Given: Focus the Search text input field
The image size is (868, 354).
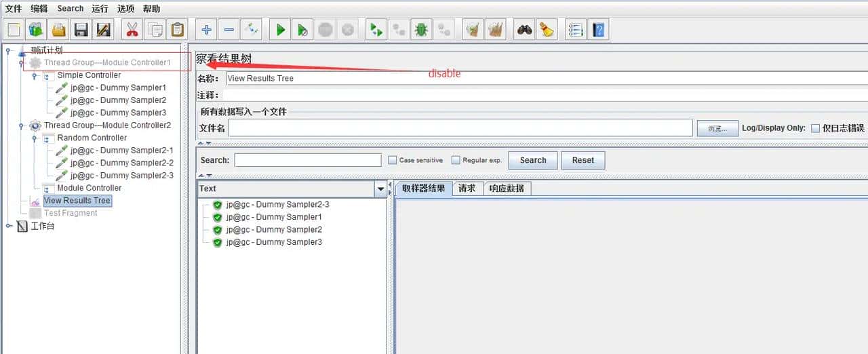Looking at the screenshot, I should click(308, 161).
